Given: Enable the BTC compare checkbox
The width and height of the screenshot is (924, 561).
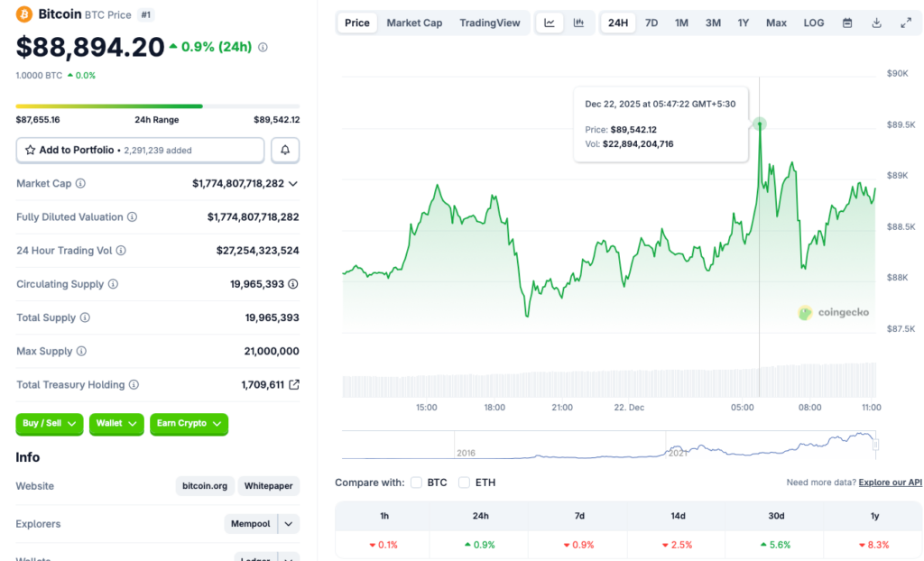Looking at the screenshot, I should [416, 483].
